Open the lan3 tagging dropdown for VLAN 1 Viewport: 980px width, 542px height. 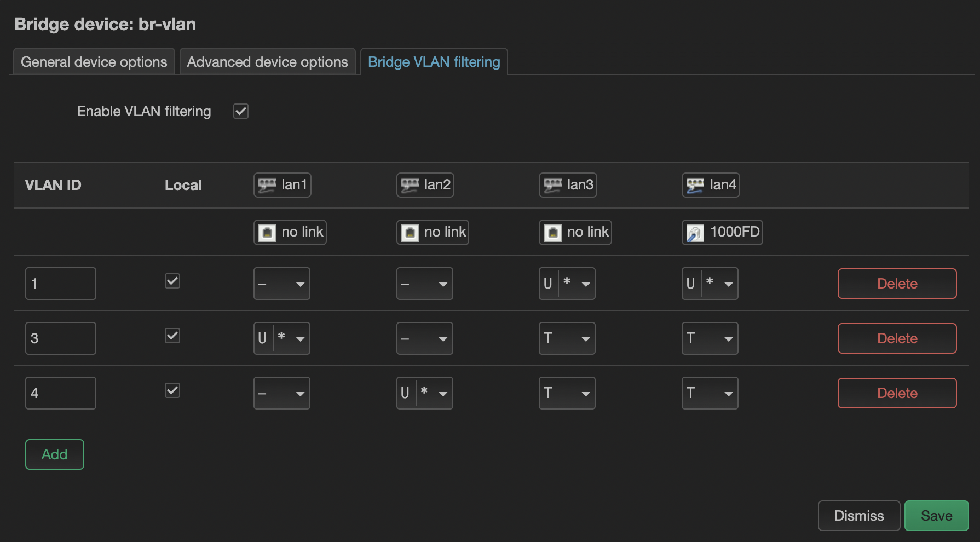[x=567, y=284]
